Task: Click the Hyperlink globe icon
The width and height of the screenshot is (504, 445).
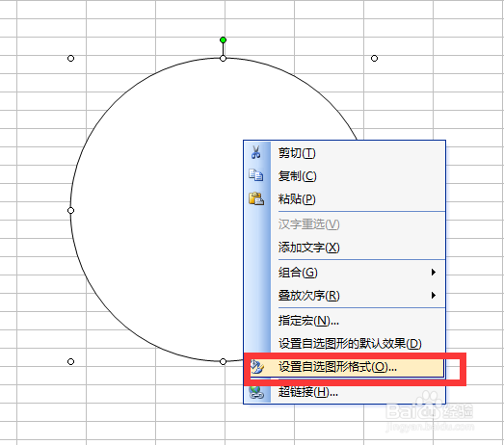Action: (x=256, y=392)
